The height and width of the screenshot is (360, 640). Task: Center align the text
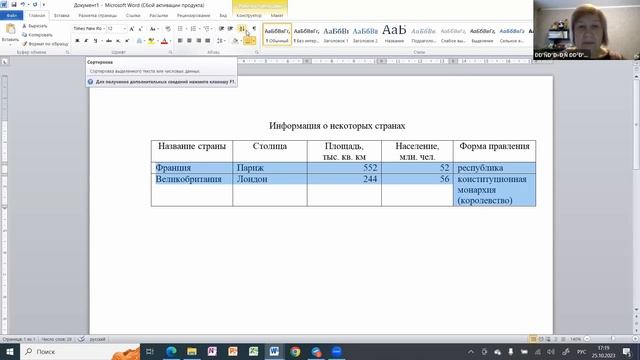pyautogui.click(x=189, y=40)
